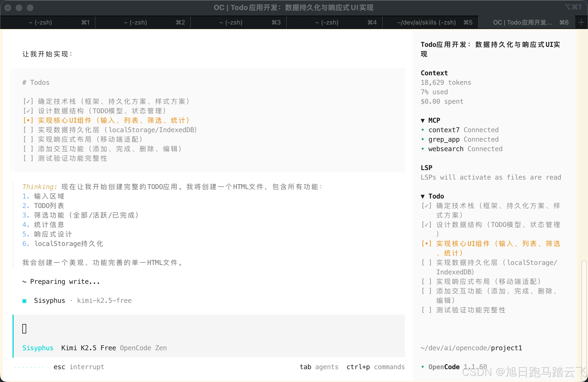The image size is (588, 382).
Task: Collapse the Todo section triangle in sidebar
Action: 423,196
